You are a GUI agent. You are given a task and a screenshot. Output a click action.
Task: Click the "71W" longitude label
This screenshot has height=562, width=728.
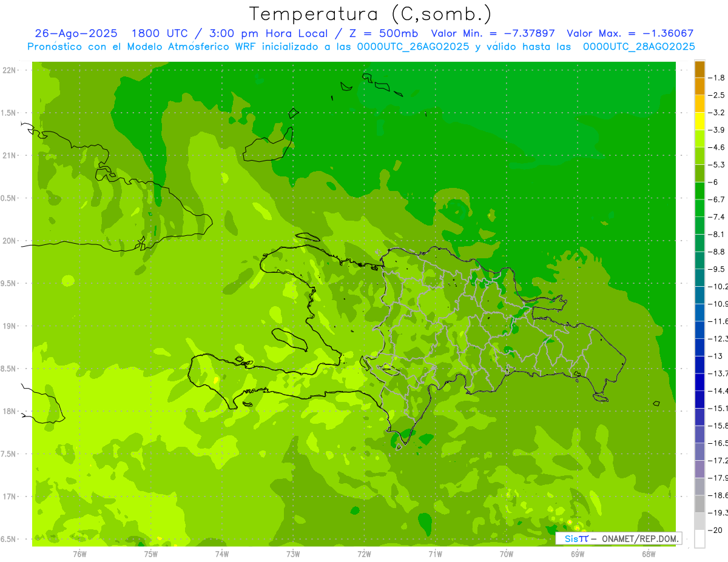[435, 554]
